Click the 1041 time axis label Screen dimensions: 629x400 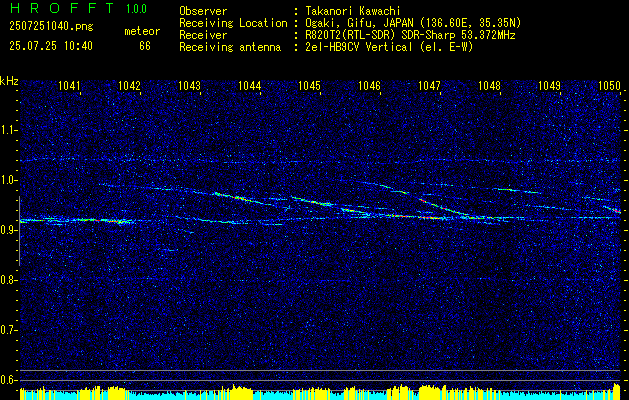[x=69, y=85]
